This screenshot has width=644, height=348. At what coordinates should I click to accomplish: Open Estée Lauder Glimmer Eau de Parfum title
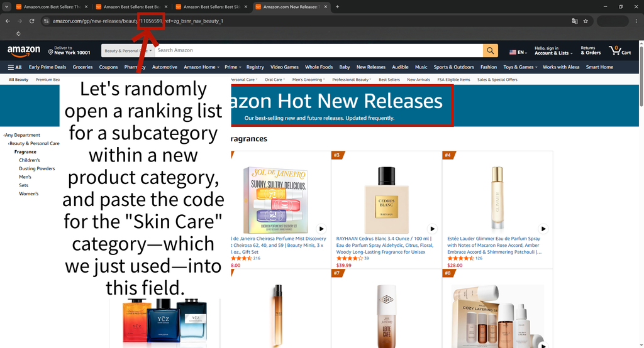[x=494, y=245]
